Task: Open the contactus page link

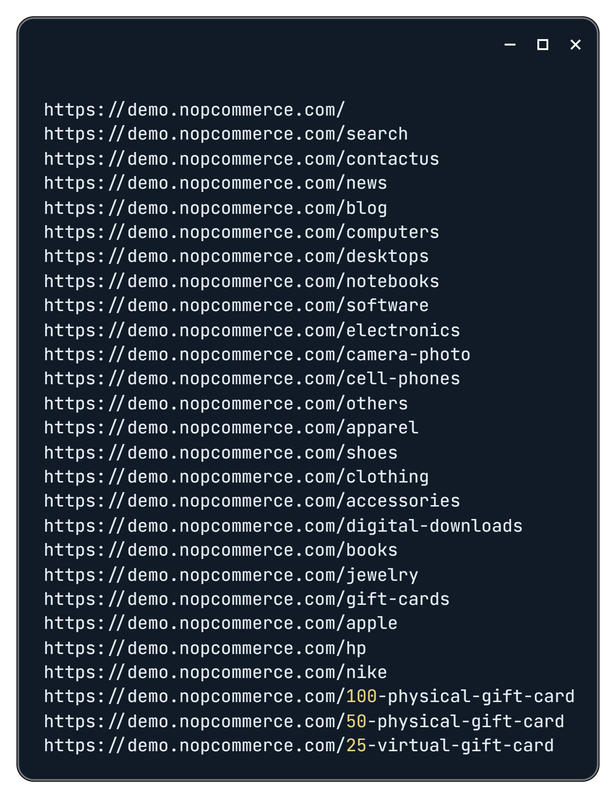Action: 241,159
